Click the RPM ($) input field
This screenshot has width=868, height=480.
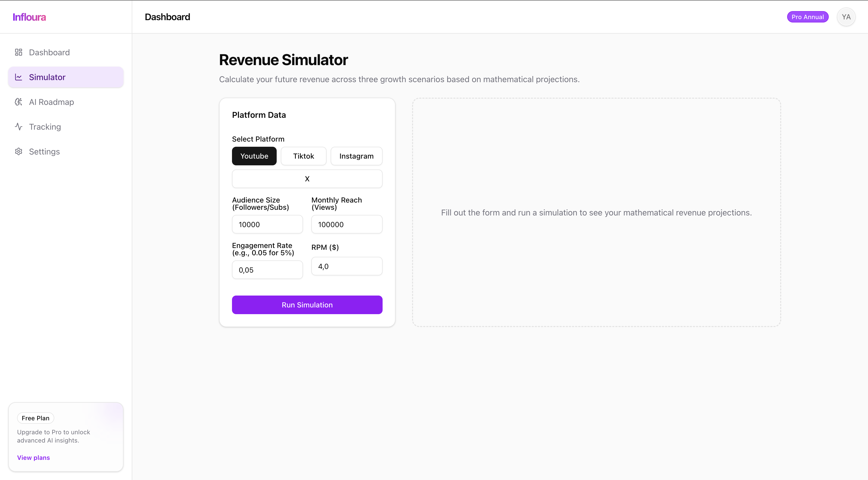(x=347, y=266)
